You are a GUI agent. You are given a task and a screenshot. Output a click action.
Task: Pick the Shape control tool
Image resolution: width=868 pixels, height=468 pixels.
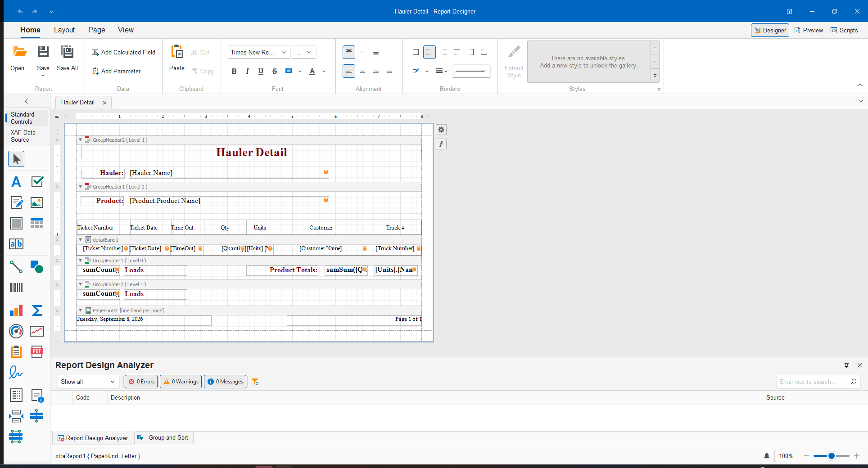point(37,267)
